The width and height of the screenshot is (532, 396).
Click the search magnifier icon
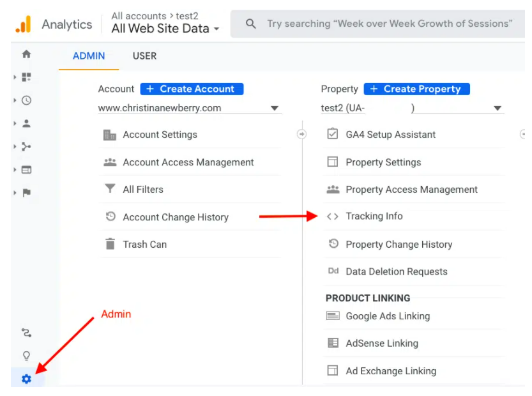pyautogui.click(x=251, y=24)
